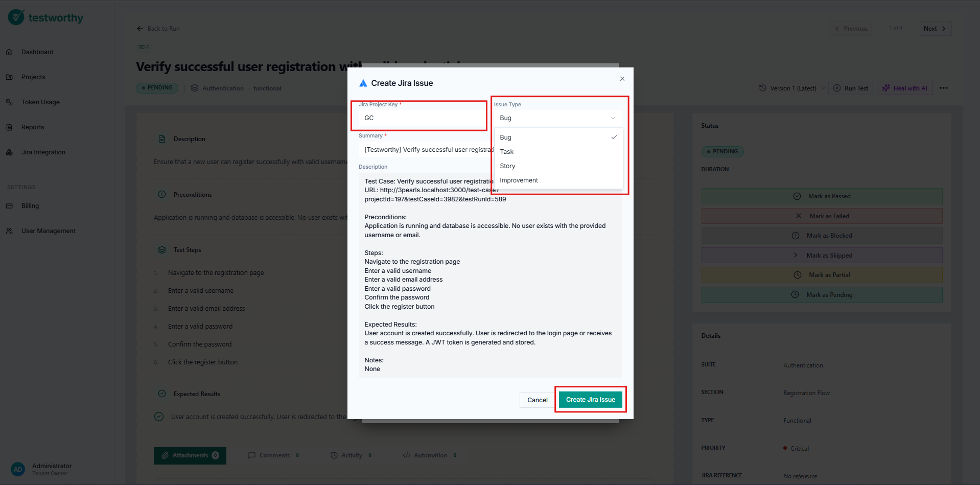The height and width of the screenshot is (485, 980).
Task: Click the Preconditions info icon
Action: click(162, 195)
